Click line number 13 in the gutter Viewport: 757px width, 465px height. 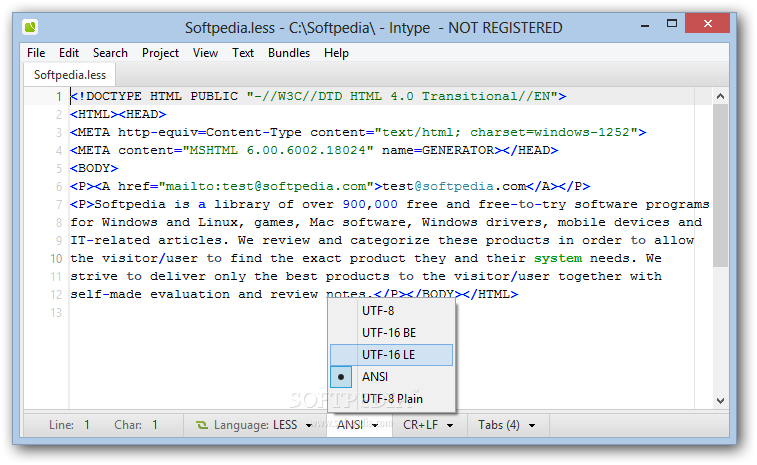56,312
